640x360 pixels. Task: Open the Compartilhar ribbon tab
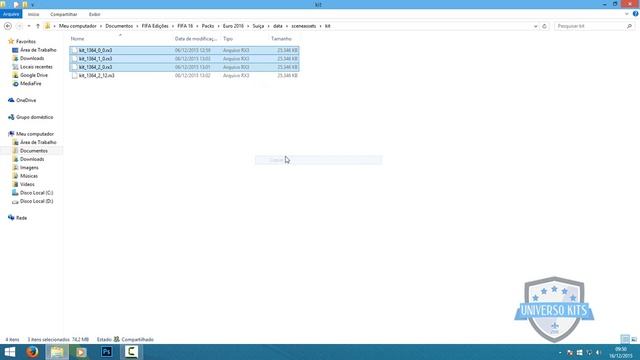tap(64, 14)
